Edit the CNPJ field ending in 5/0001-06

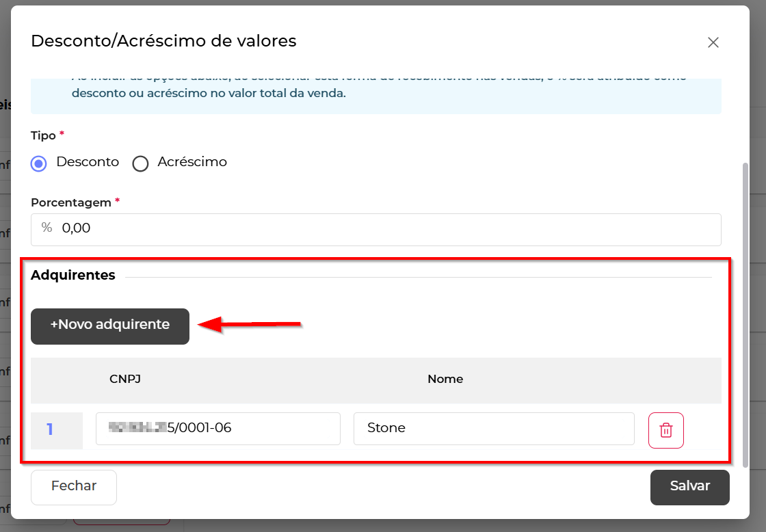pos(217,429)
